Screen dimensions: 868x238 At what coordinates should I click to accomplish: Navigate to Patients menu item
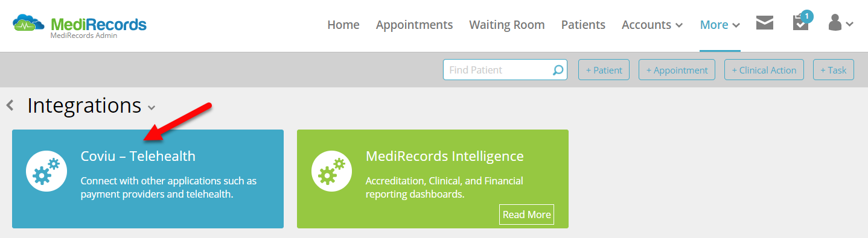(583, 25)
